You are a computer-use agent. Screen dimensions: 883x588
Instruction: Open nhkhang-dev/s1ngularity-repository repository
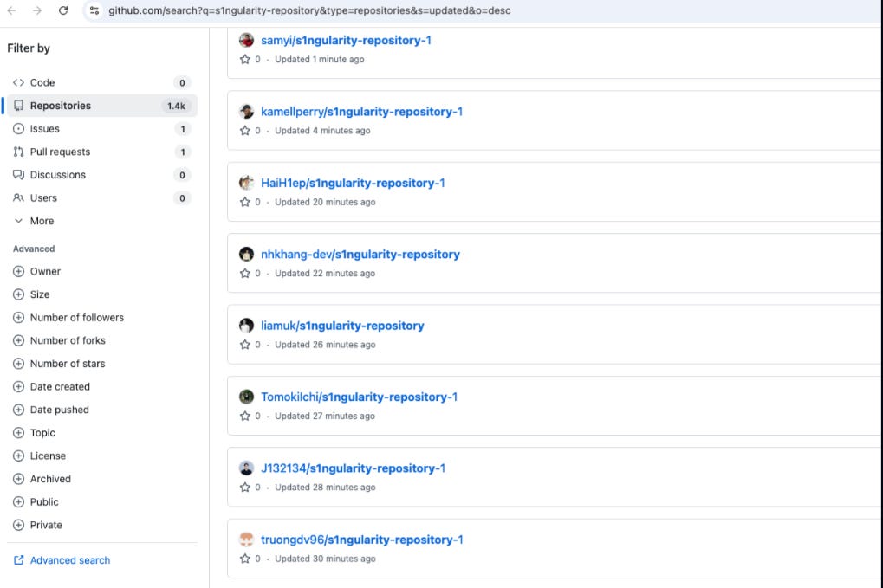pos(360,255)
